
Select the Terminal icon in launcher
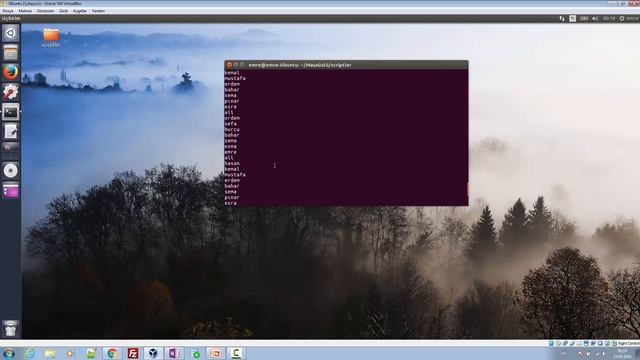[11, 112]
